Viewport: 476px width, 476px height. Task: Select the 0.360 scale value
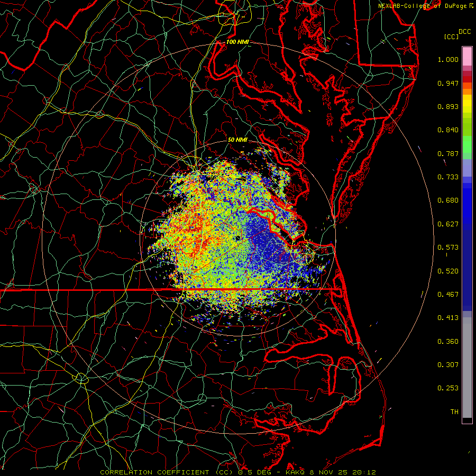click(448, 342)
